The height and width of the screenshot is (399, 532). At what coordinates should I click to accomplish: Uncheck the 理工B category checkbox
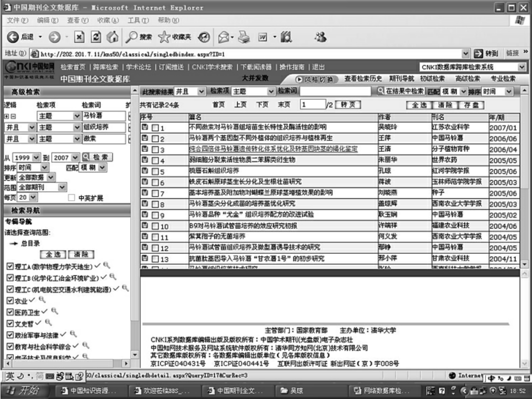point(10,278)
